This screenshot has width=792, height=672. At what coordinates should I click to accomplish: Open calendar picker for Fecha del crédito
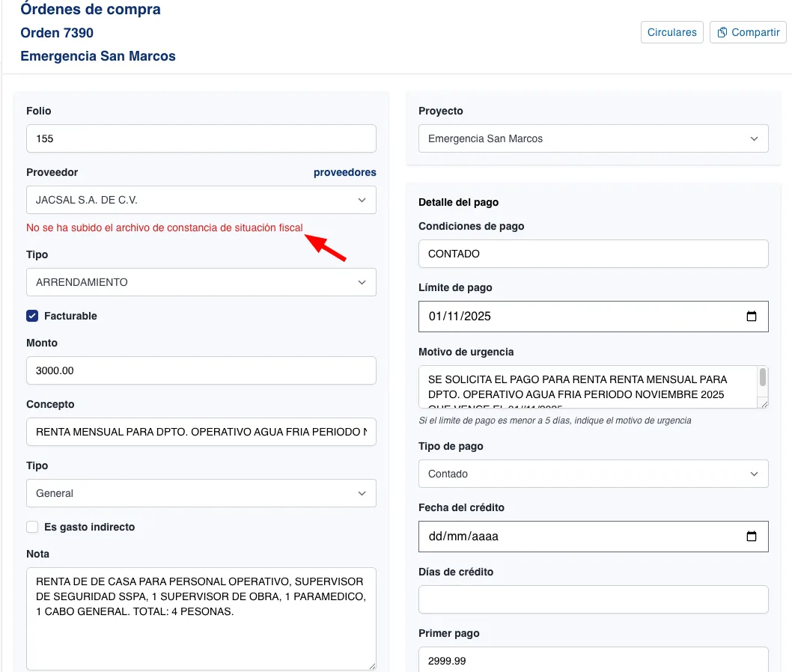pyautogui.click(x=752, y=537)
